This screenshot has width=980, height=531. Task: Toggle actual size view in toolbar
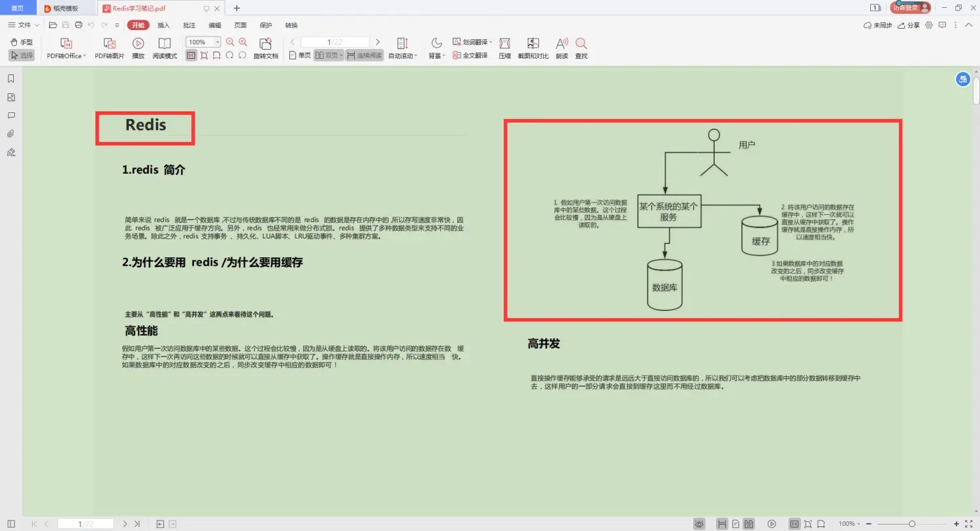191,56
